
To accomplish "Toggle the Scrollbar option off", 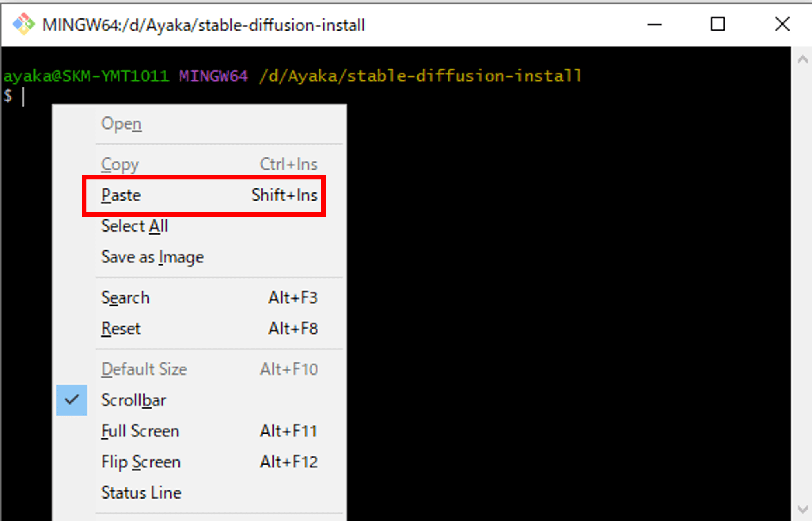I will 134,400.
